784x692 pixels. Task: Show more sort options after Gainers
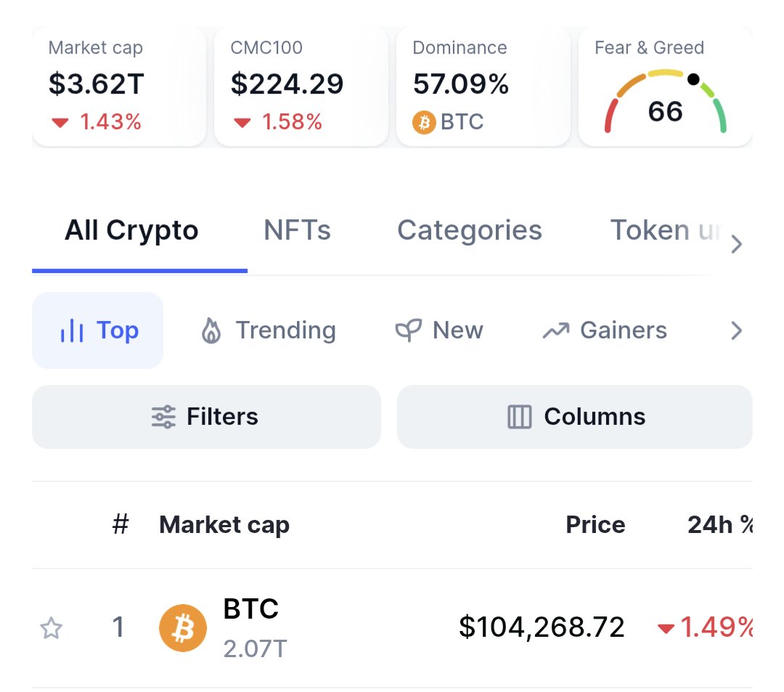pyautogui.click(x=736, y=330)
